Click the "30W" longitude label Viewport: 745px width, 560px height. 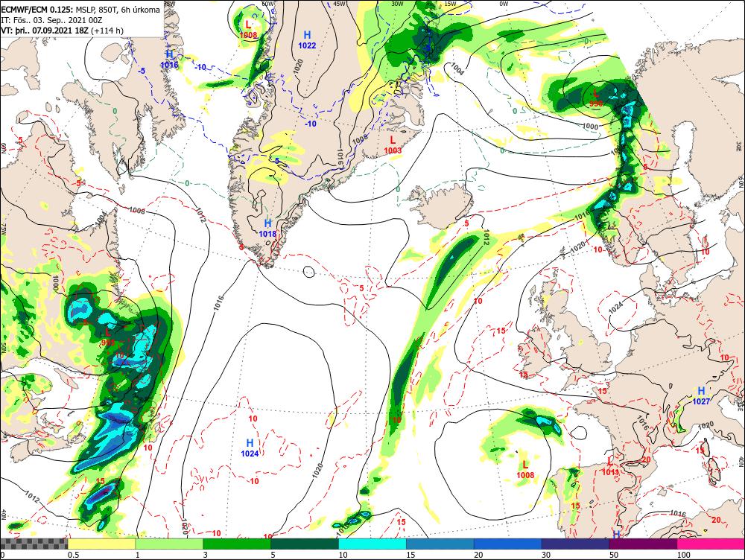[x=397, y=4]
